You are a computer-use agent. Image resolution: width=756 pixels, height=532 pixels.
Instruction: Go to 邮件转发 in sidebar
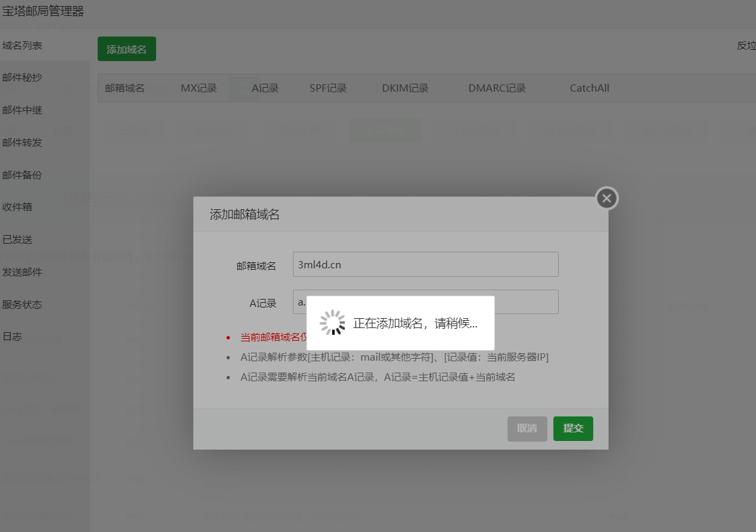[x=23, y=142]
